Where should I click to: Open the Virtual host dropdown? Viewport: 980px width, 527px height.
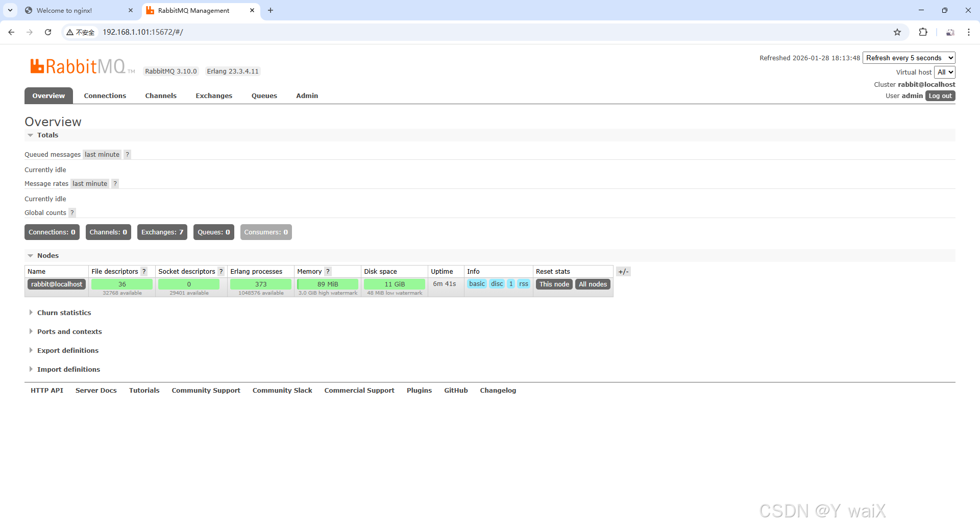point(945,73)
